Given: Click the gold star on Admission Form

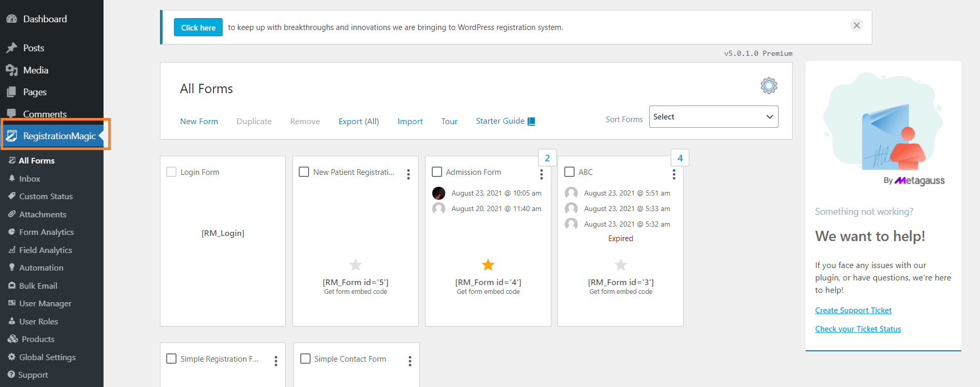Looking at the screenshot, I should [488, 265].
